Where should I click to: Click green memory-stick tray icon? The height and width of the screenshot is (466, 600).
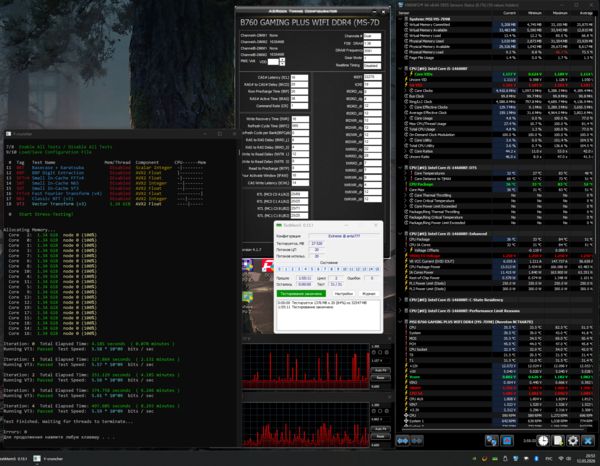(x=495, y=458)
